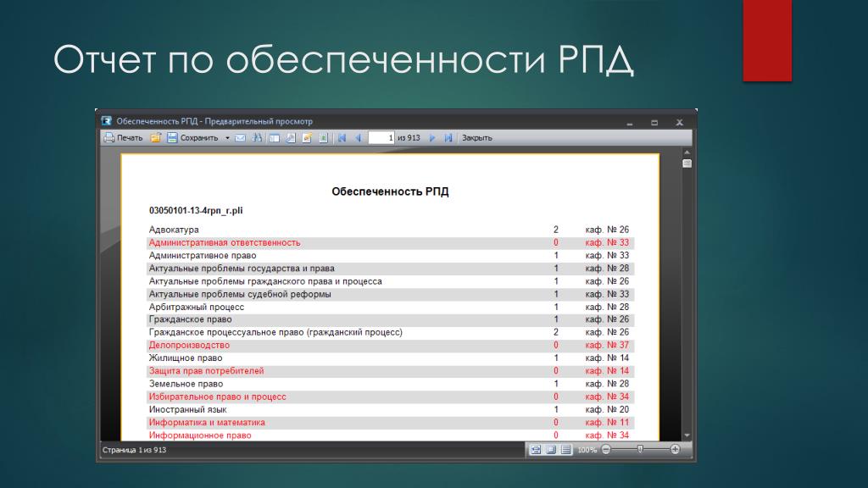This screenshot has width=868, height=488.
Task: Select whole-page view mode icon
Action: (x=551, y=450)
